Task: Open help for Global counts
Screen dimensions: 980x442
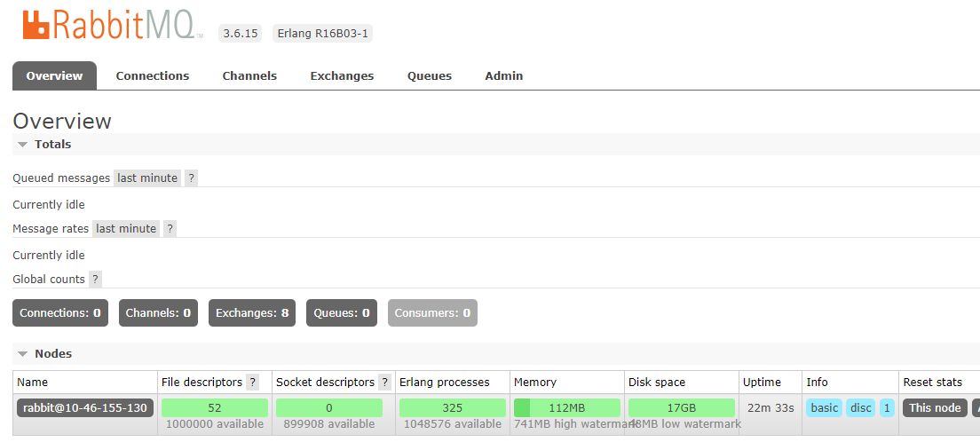Action: click(x=95, y=280)
